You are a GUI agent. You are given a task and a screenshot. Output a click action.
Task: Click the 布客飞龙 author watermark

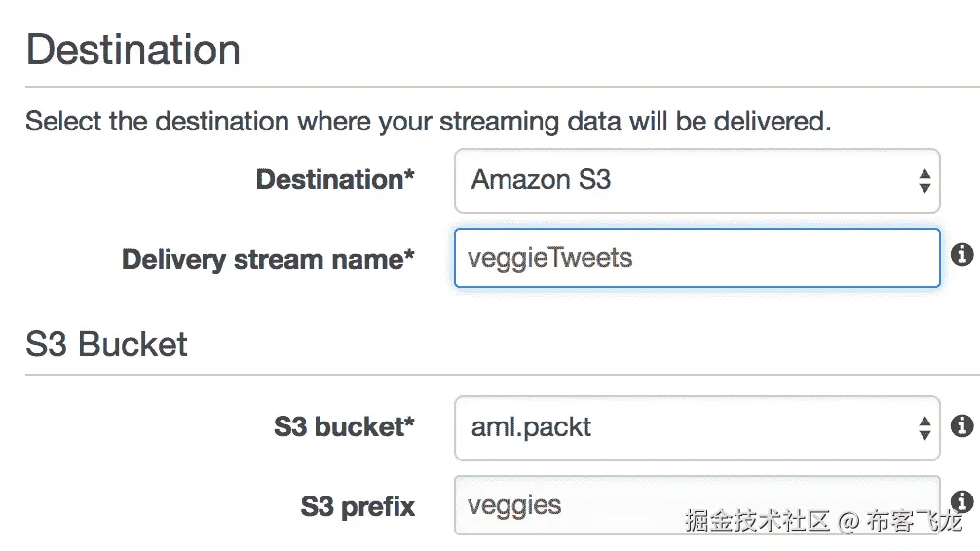coord(916,522)
